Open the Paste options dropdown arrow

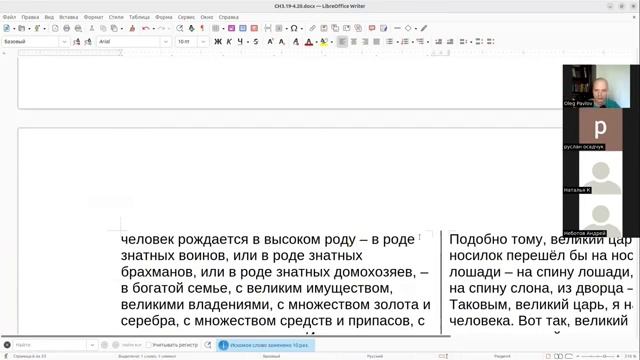(122, 29)
